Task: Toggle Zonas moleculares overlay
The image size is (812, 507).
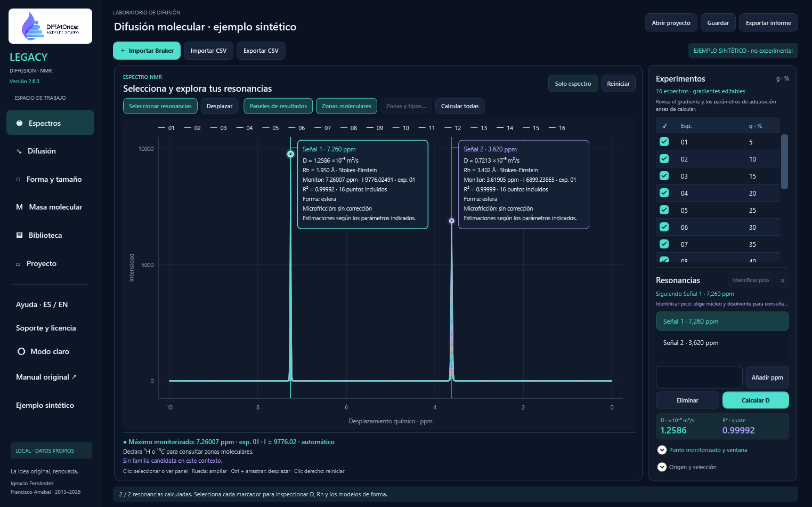Action: (346, 106)
